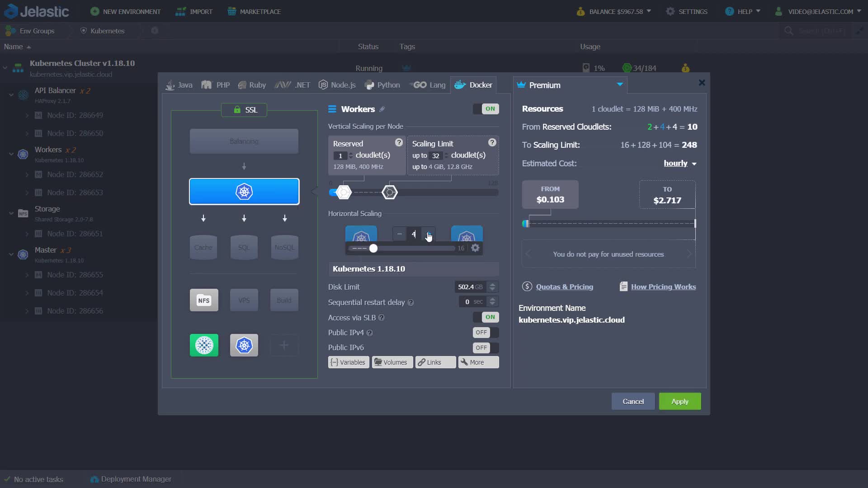Select the Docker tab icon
The width and height of the screenshot is (868, 488).
[x=459, y=84]
